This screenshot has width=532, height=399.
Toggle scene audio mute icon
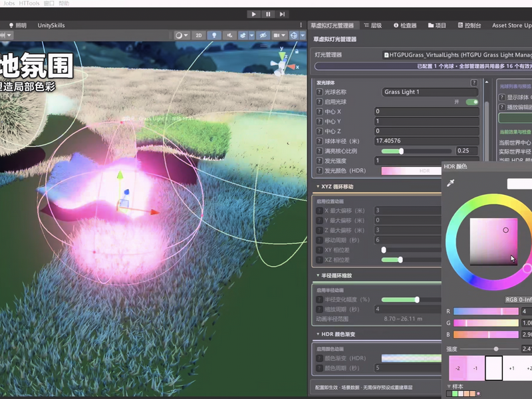pyautogui.click(x=229, y=35)
